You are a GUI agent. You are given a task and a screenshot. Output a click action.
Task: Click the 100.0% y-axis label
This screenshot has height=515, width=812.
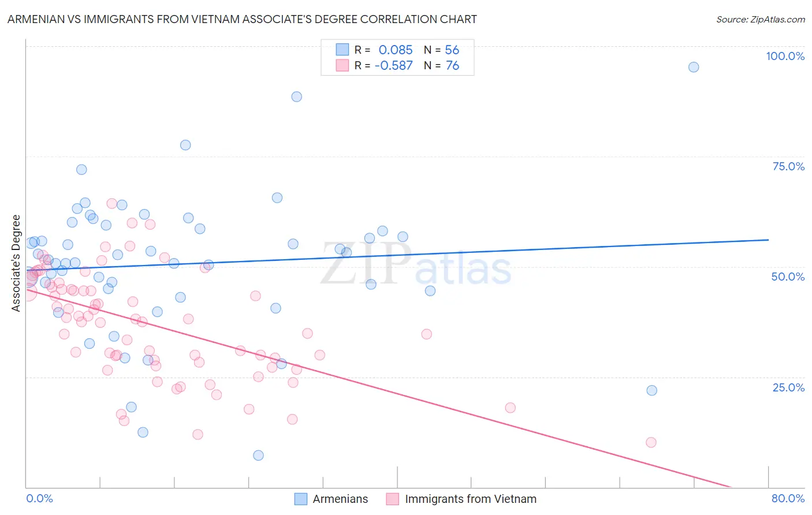coord(785,56)
